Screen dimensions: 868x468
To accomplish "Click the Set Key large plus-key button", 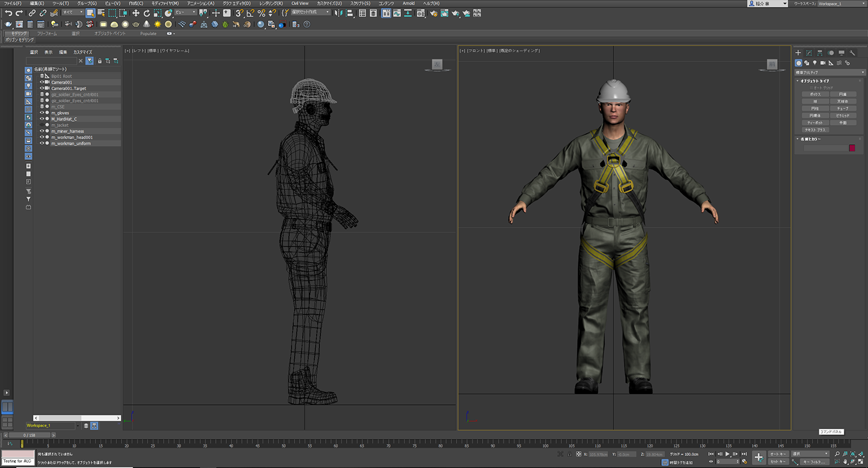I will [759, 458].
